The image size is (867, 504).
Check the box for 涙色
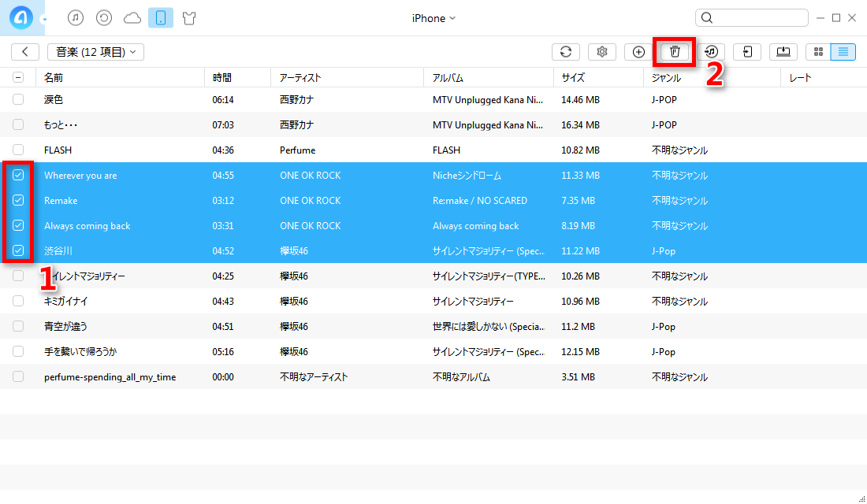click(x=18, y=99)
